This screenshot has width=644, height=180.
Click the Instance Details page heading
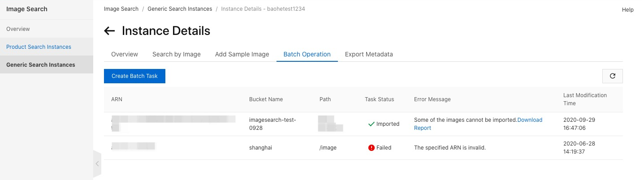coord(166,31)
